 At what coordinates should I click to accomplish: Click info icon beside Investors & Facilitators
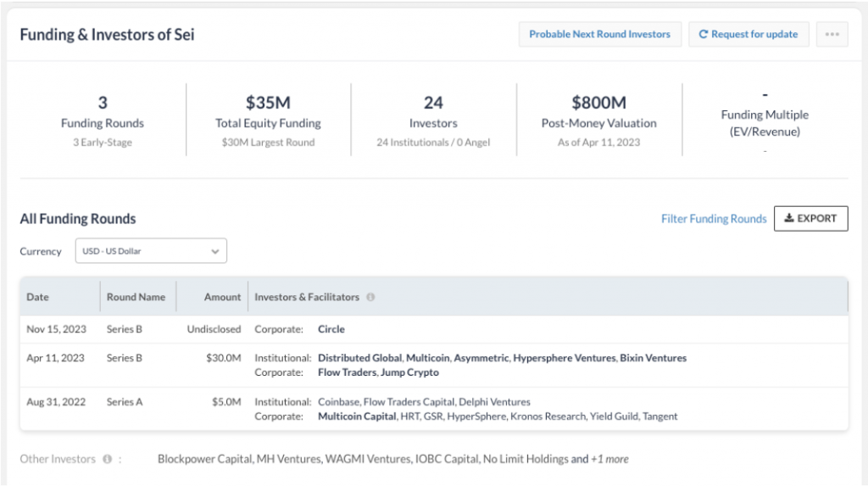pos(370,297)
